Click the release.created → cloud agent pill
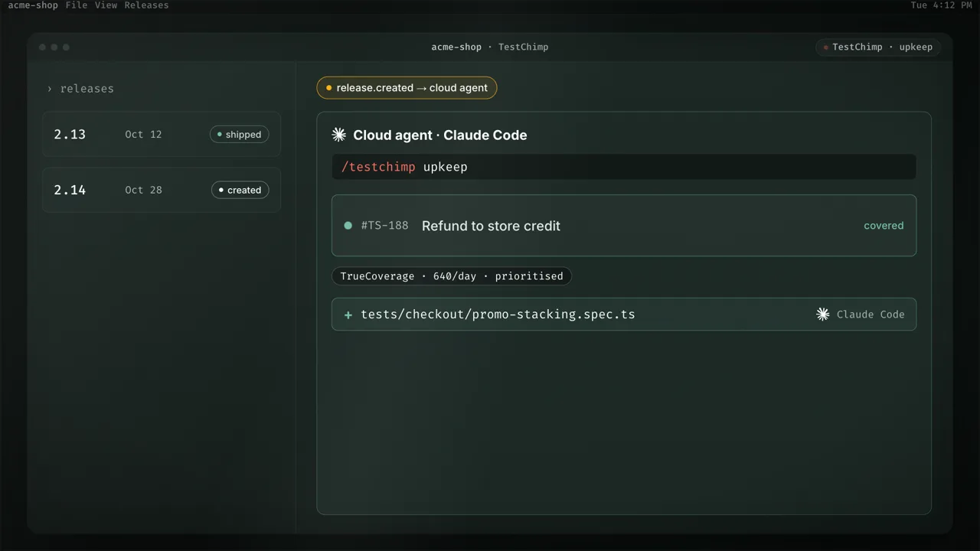Viewport: 980px width, 551px height. coord(407,88)
